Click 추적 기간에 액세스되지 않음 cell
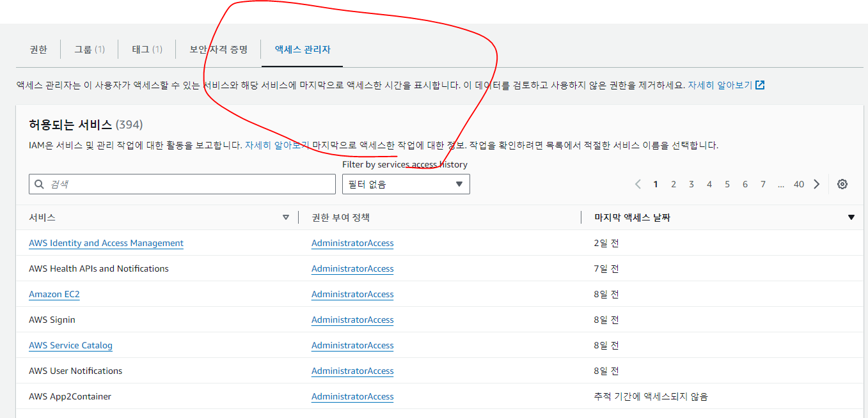The image size is (868, 418). pos(651,396)
